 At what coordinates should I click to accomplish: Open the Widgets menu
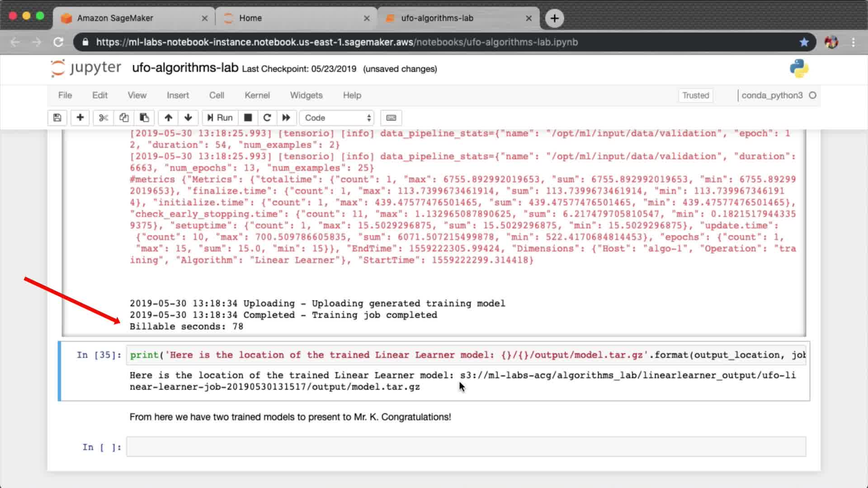pos(306,95)
